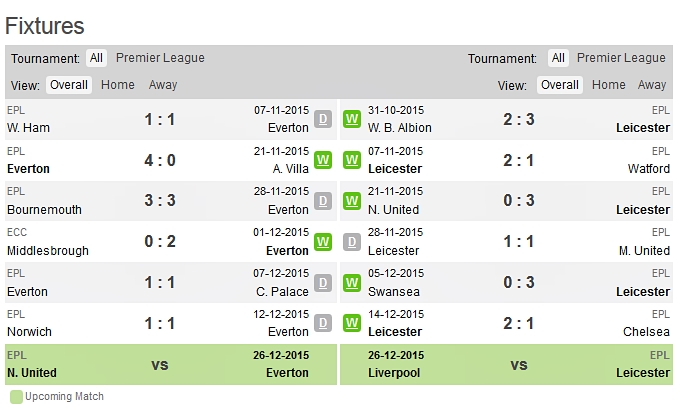Switch right view to Away

(652, 85)
